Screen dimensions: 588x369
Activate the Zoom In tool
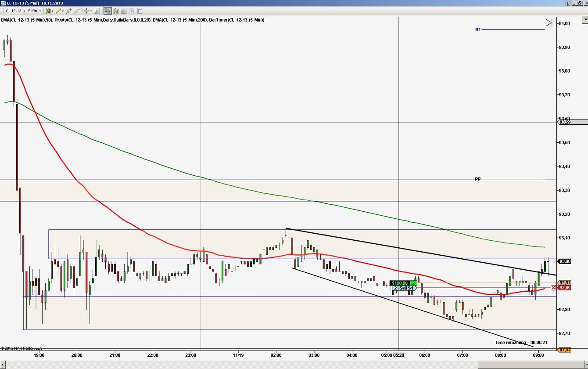(68, 11)
